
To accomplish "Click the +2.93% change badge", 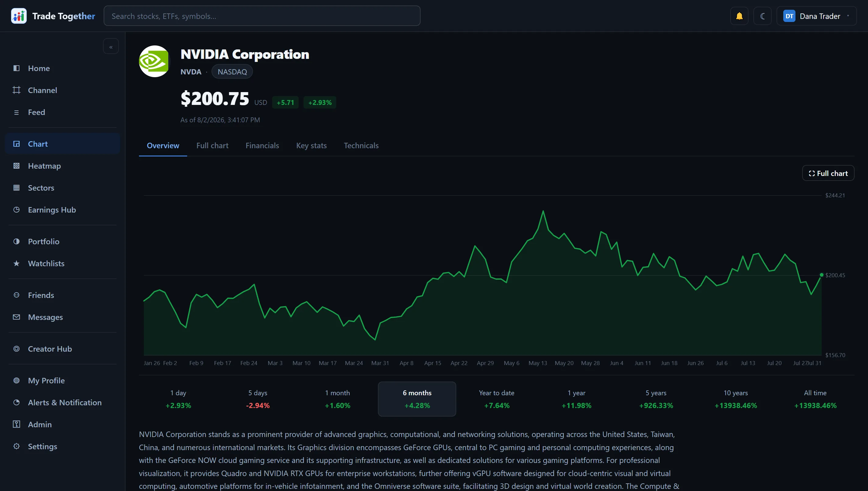I will 320,102.
